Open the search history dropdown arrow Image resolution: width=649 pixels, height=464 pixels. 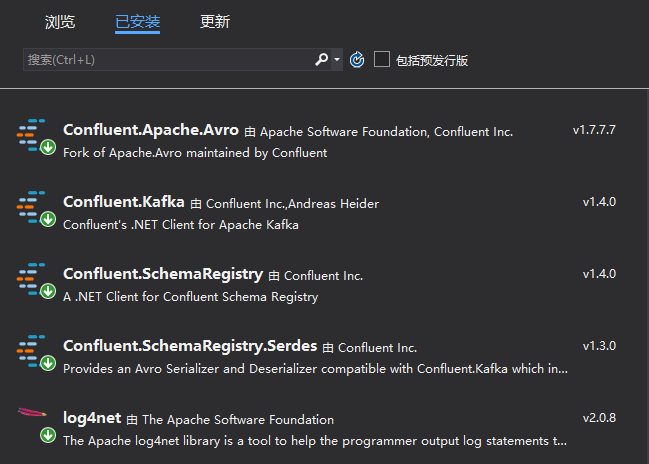coord(337,60)
